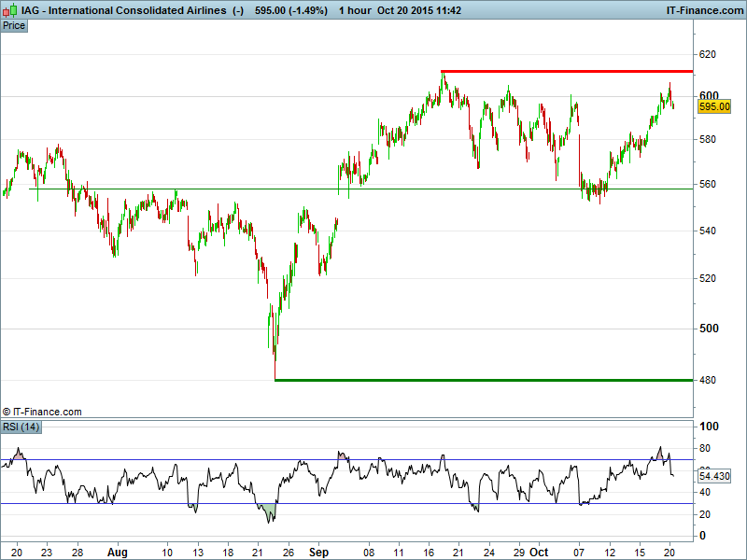Click the IAG instrument title text
Screen dimensions: 747x560
point(123,10)
